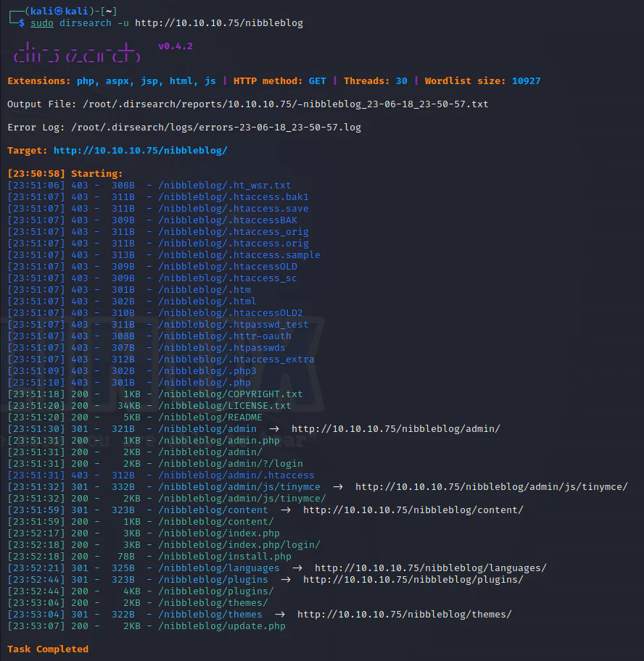
Task: Click the /nibbleblog/.htm entry
Action: click(x=205, y=290)
